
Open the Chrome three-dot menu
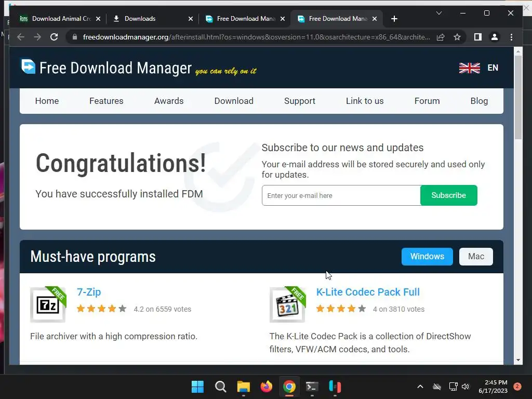point(511,37)
